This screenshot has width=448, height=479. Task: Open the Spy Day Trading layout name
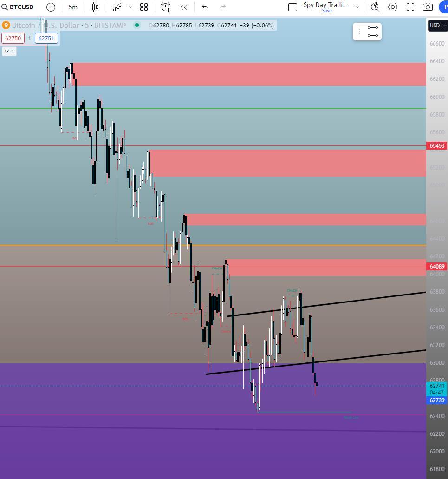[x=325, y=5]
